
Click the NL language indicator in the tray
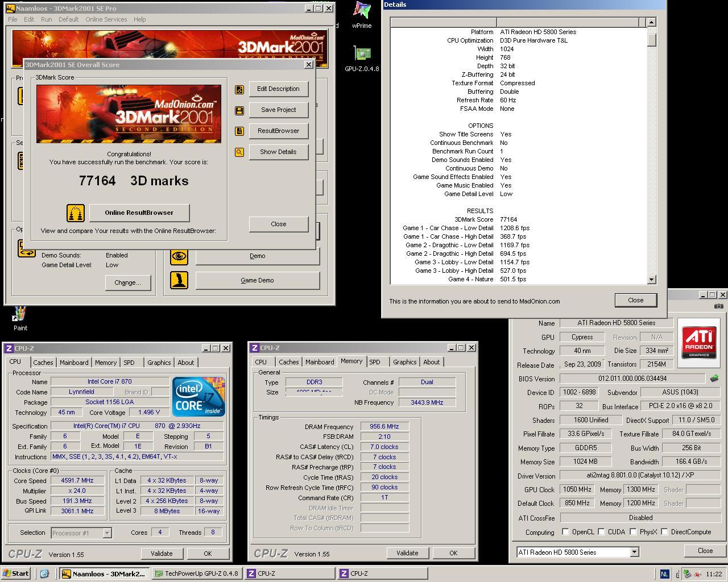pos(664,574)
